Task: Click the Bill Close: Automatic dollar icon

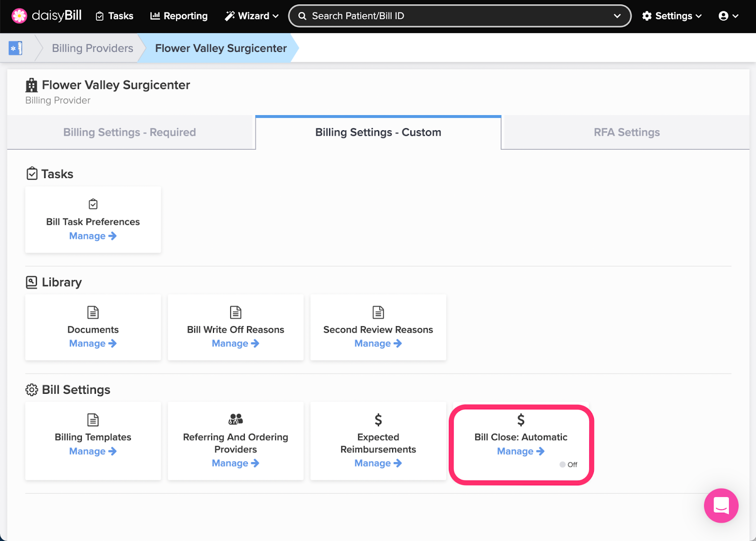Action: pyautogui.click(x=521, y=420)
